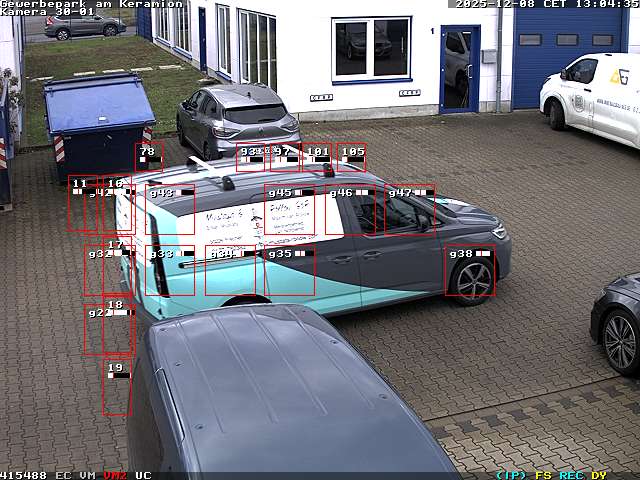Click the detection region marked 101

(318, 157)
